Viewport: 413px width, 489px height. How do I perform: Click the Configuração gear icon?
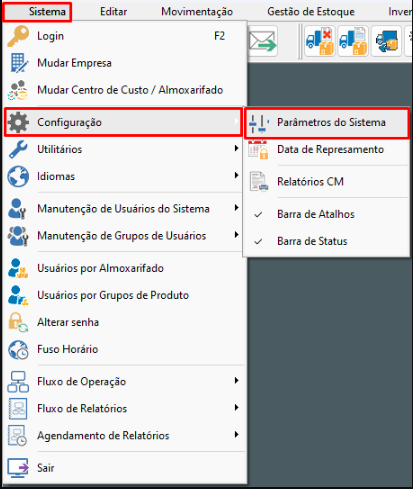pyautogui.click(x=18, y=122)
